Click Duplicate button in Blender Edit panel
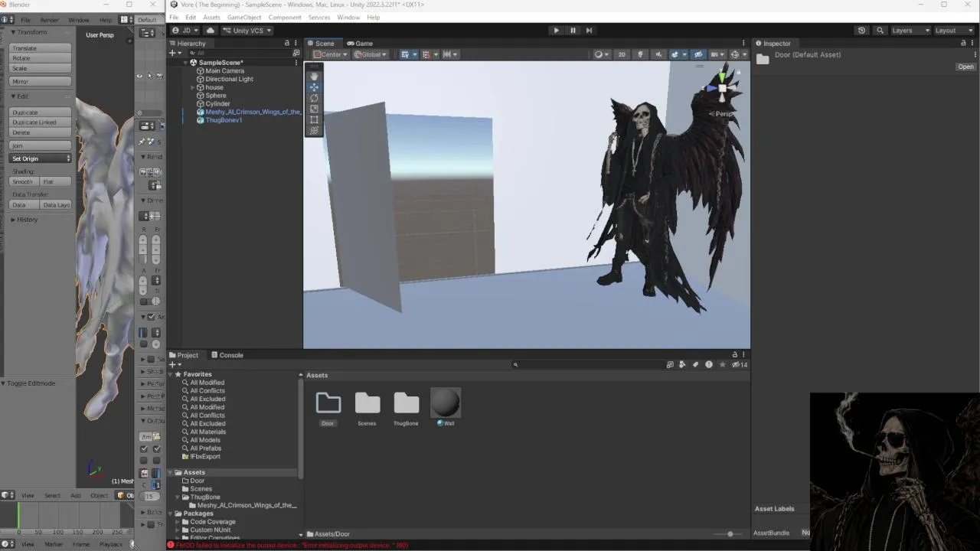Viewport: 980px width, 551px height. [41, 112]
